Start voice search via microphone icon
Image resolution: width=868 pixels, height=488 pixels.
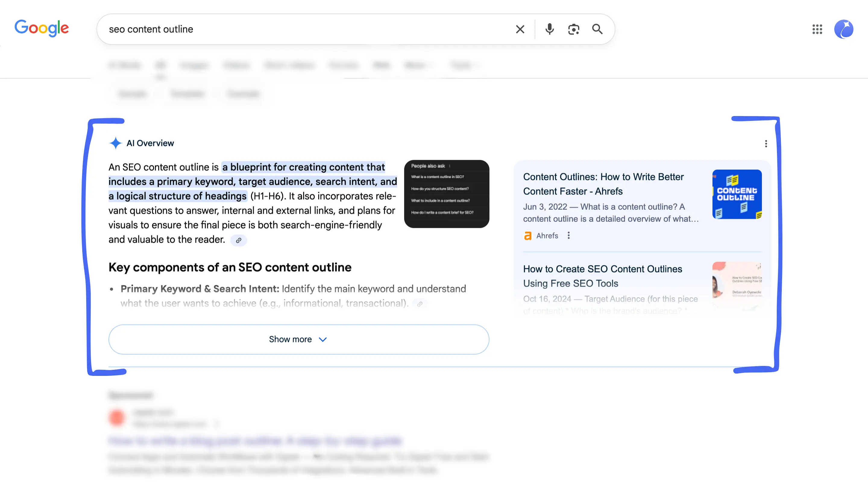tap(549, 29)
